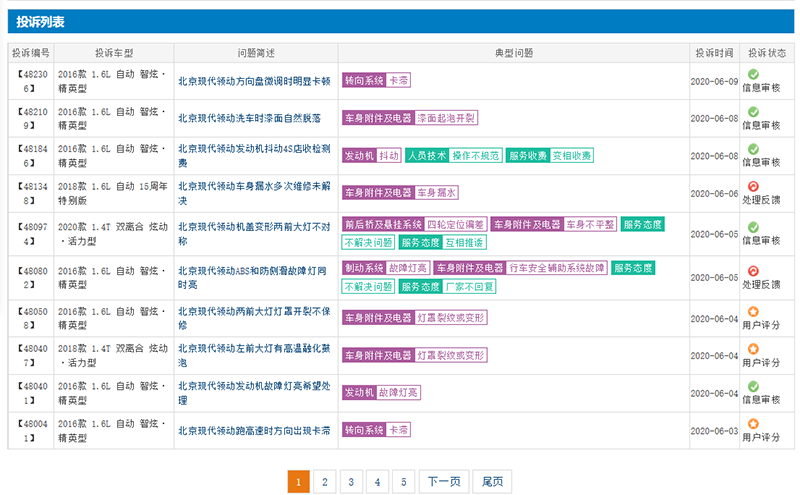Click the red 处理反馈 icon for complaint 481348
The image size is (800, 495).
point(753,186)
